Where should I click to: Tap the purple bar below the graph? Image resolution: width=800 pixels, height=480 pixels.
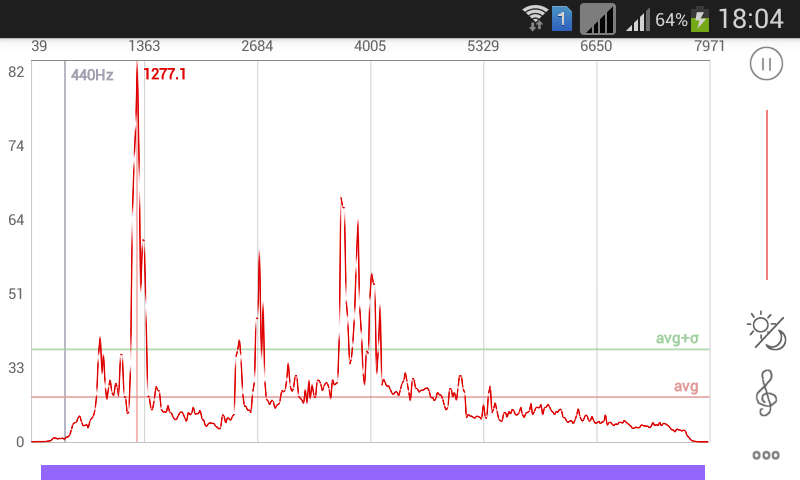372,472
